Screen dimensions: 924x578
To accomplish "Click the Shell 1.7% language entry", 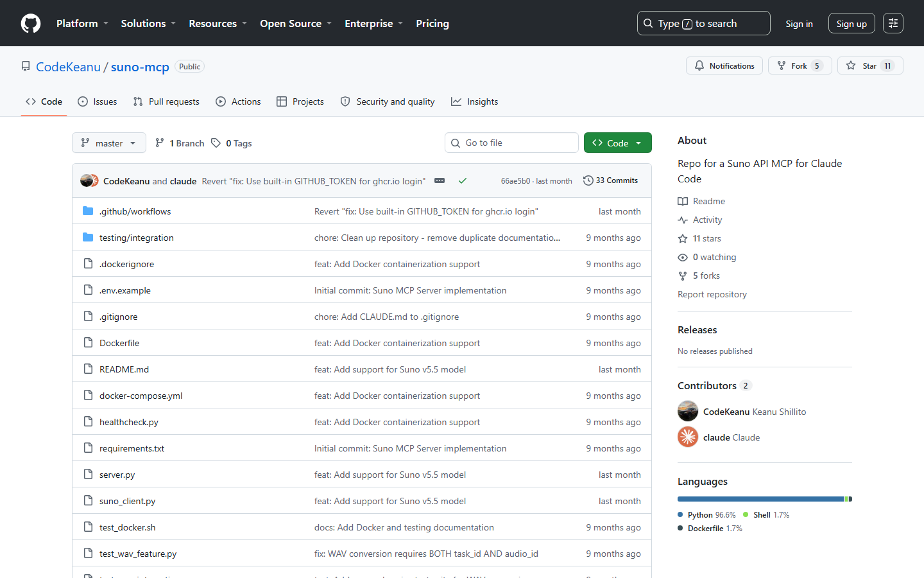I will 766,514.
